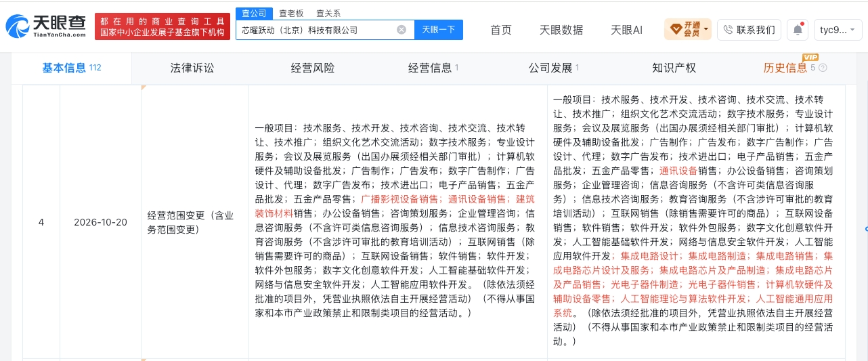Click the red 国家中小企业发展子基金 banner
The width and height of the screenshot is (868, 361).
(x=162, y=26)
